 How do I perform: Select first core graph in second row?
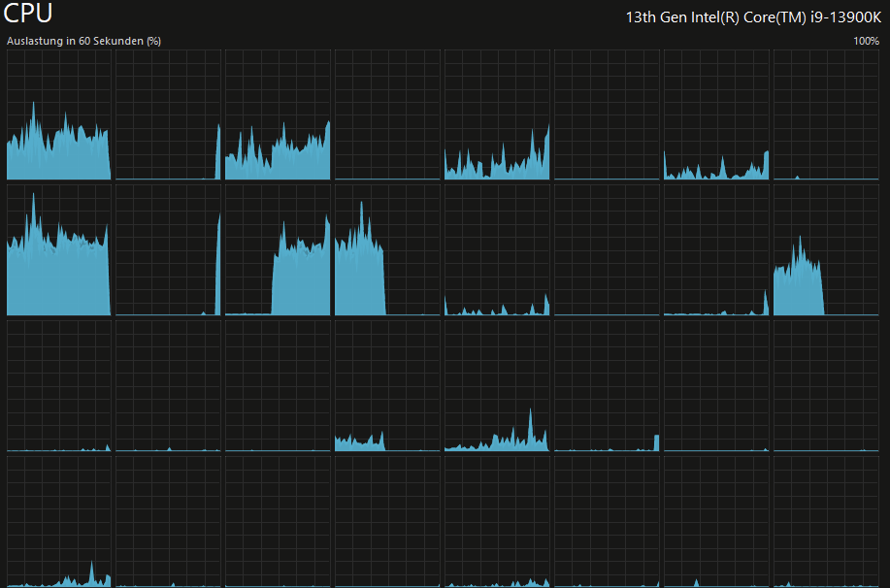tap(59, 250)
